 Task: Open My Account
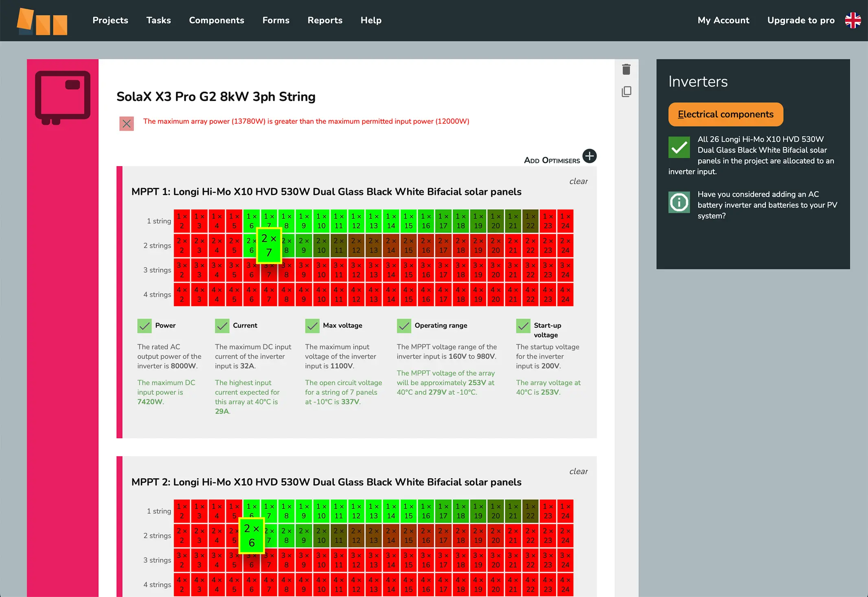[723, 20]
